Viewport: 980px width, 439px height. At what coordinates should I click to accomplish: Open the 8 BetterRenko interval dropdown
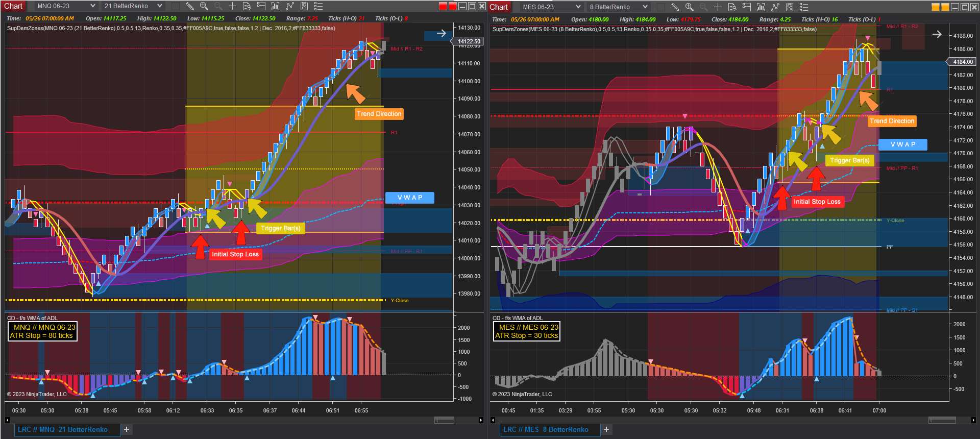pos(618,7)
